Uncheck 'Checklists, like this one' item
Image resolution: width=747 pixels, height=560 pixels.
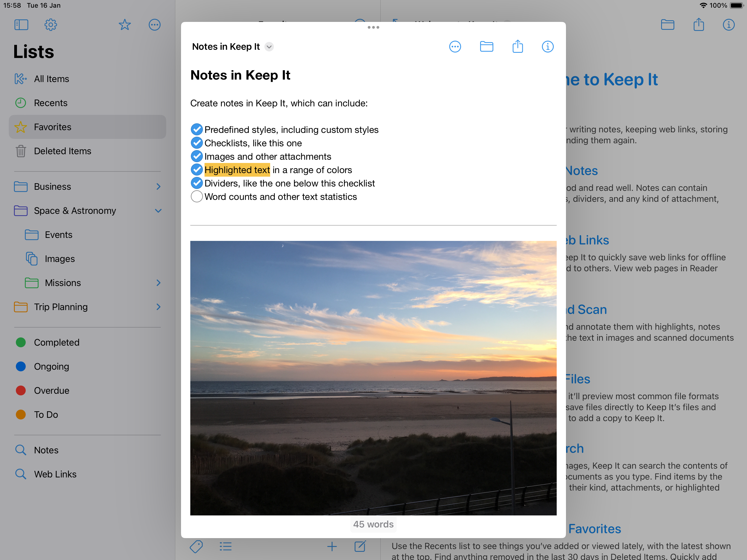click(x=197, y=143)
